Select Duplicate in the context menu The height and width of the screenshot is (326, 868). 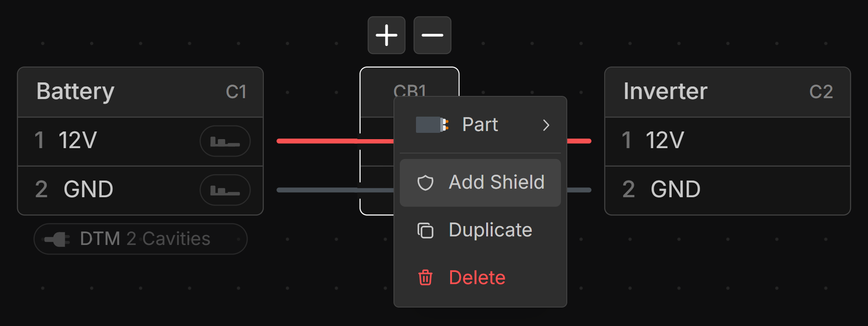point(490,230)
